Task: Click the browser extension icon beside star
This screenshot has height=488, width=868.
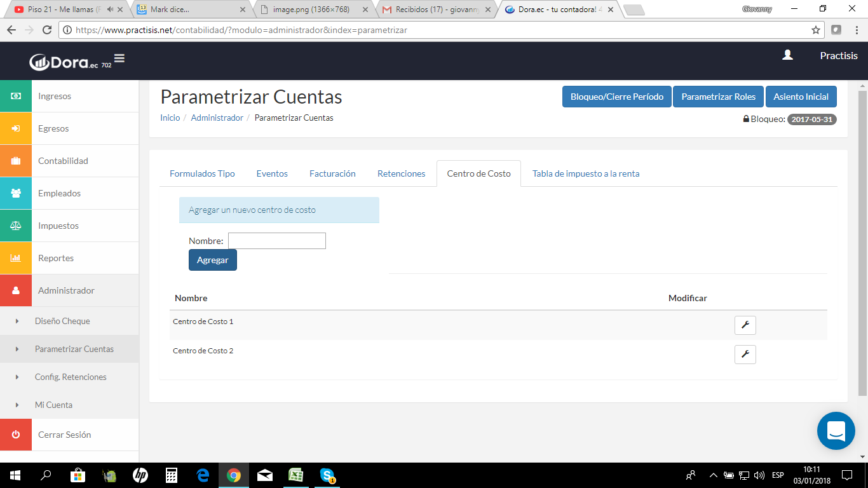Action: [837, 30]
